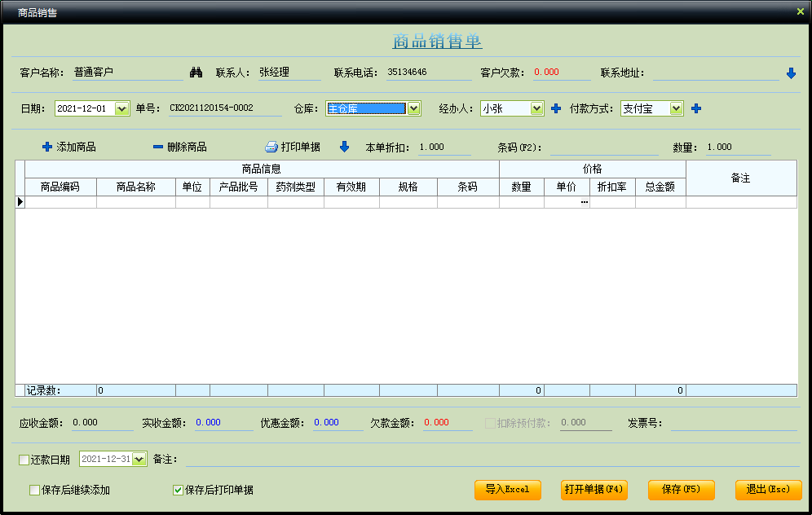Click the 单号 input field
The image size is (812, 515).
tap(225, 108)
